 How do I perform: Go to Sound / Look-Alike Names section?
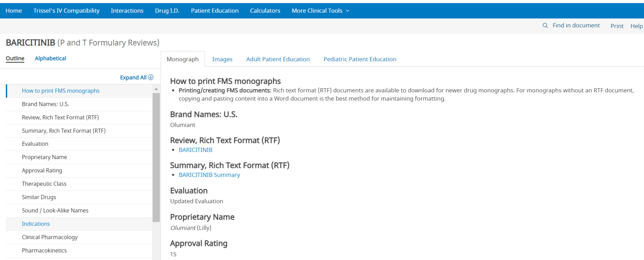pyautogui.click(x=55, y=210)
